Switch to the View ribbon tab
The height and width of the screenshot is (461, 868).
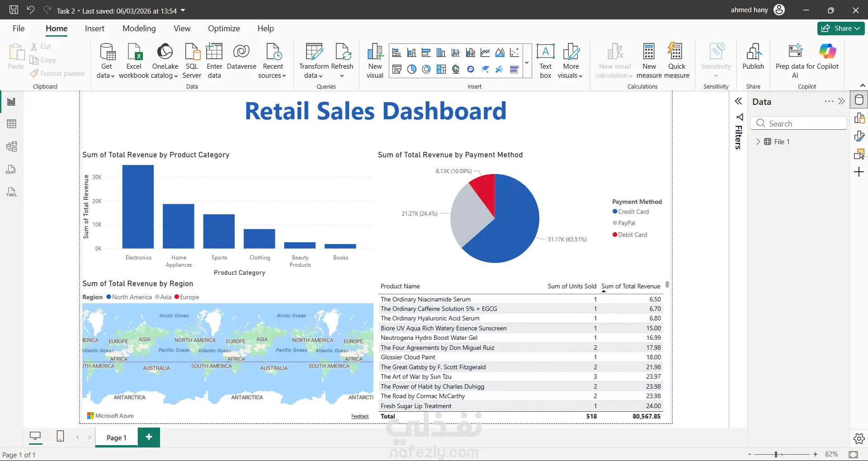pos(182,28)
